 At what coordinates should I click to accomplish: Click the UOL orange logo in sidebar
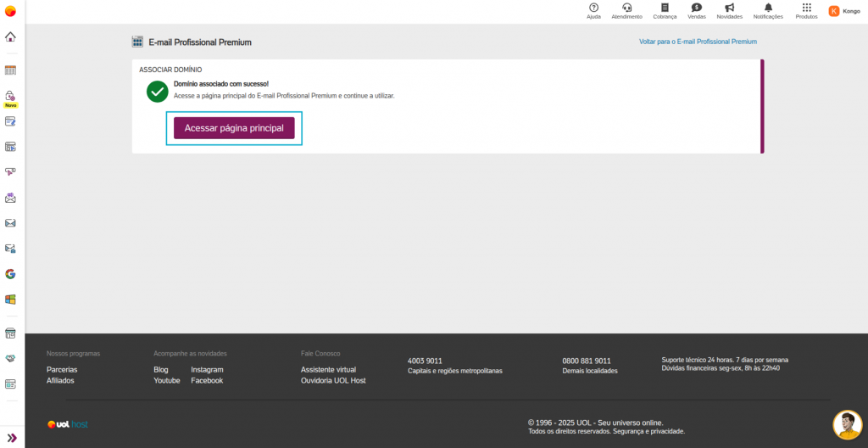point(10,11)
